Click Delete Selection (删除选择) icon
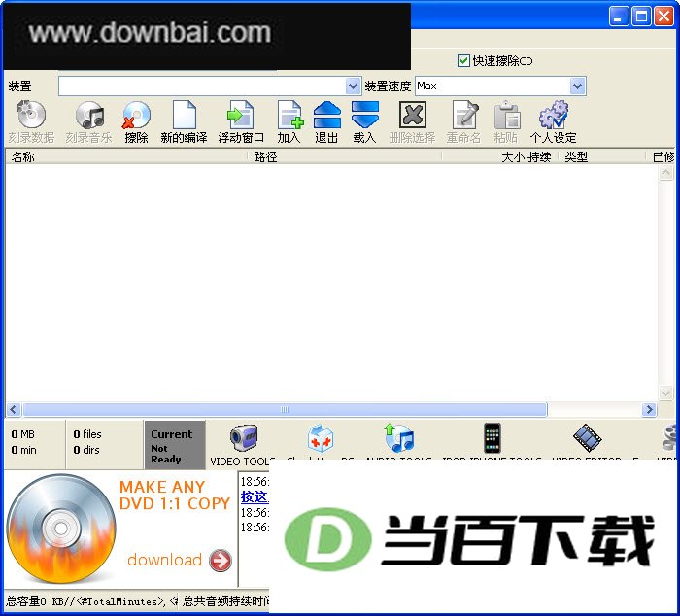The image size is (680, 616). click(x=413, y=116)
